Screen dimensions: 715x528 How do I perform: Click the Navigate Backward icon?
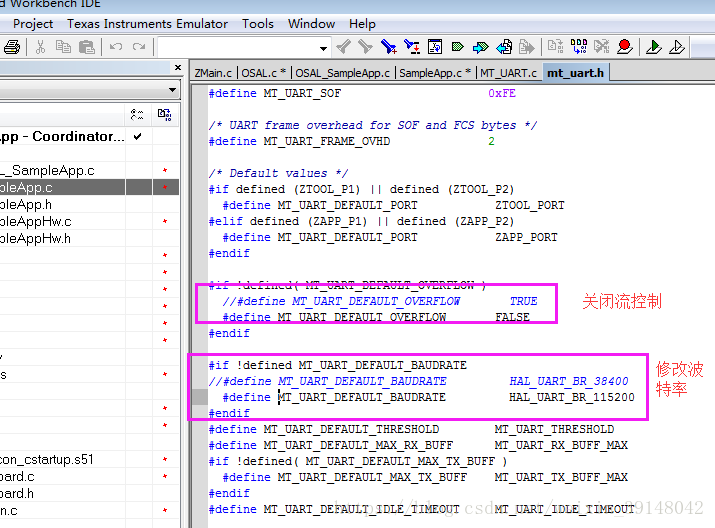[x=504, y=47]
